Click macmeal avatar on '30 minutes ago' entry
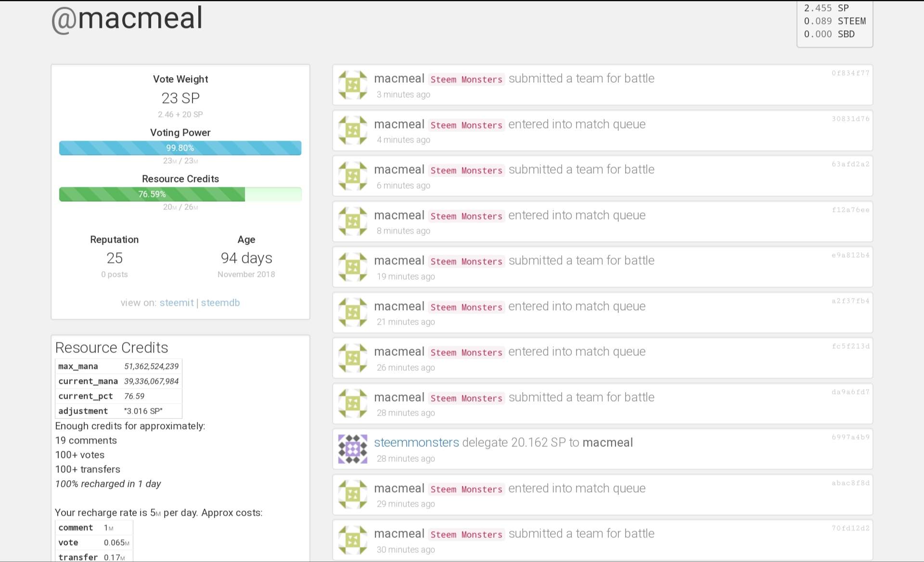Screen dimensions: 924x562 click(x=352, y=540)
